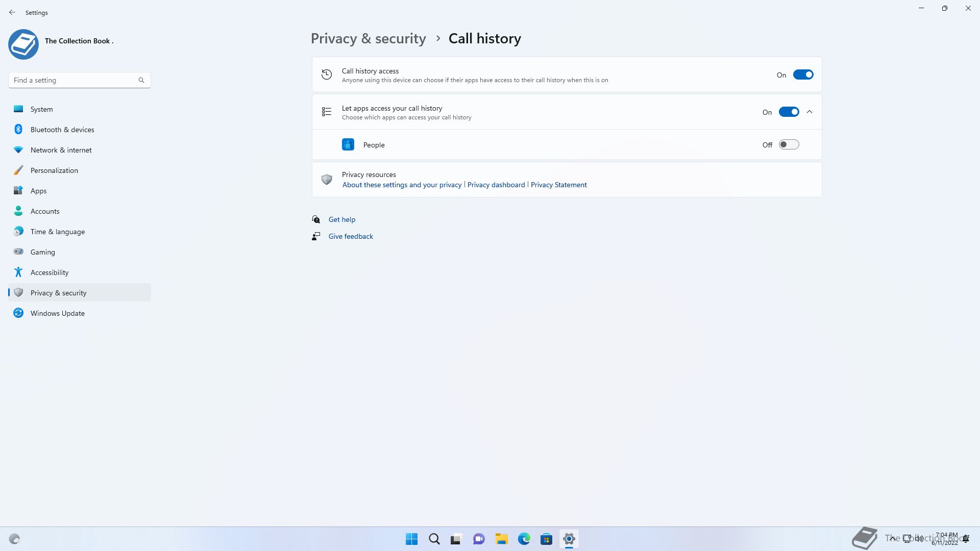Open the Privacy dashboard link
Image resolution: width=980 pixels, height=551 pixels.
[x=496, y=185]
